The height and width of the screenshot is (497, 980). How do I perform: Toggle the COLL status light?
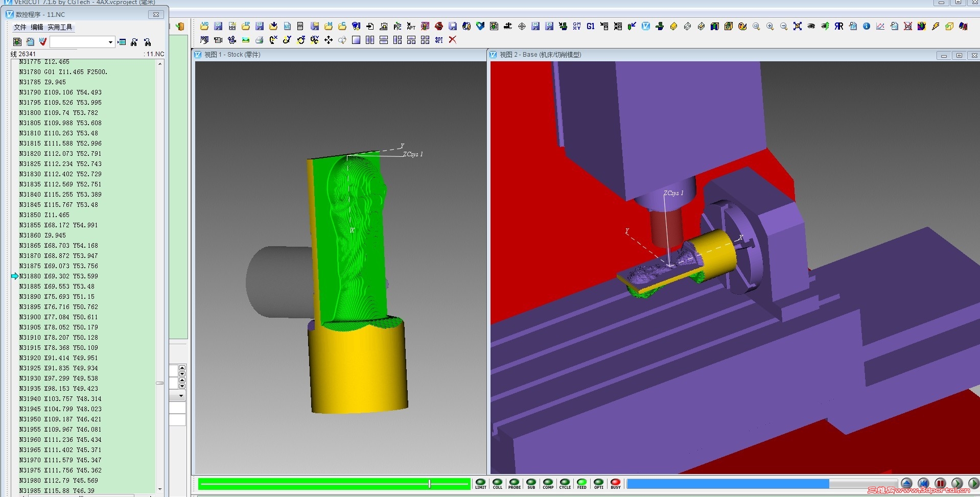click(498, 484)
